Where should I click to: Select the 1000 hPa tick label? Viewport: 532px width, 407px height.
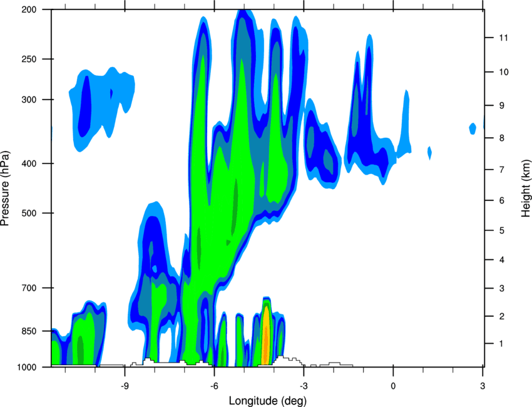point(26,368)
